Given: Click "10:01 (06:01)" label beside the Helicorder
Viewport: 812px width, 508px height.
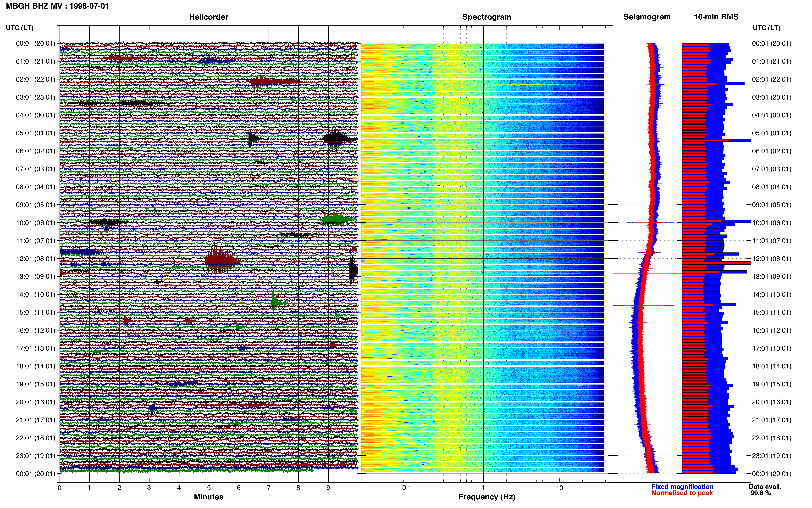Looking at the screenshot, I should (x=36, y=223).
